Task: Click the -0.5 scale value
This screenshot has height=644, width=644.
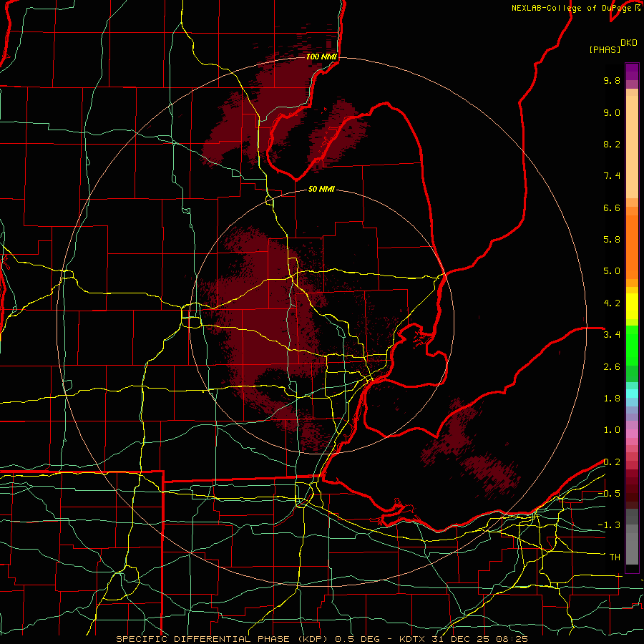Action: click(x=609, y=494)
